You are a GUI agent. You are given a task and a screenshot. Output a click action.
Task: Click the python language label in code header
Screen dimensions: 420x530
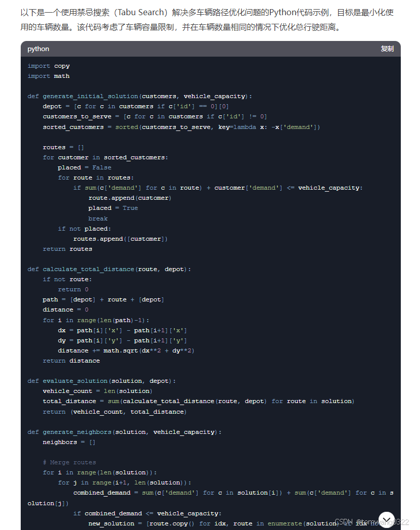[x=38, y=49]
